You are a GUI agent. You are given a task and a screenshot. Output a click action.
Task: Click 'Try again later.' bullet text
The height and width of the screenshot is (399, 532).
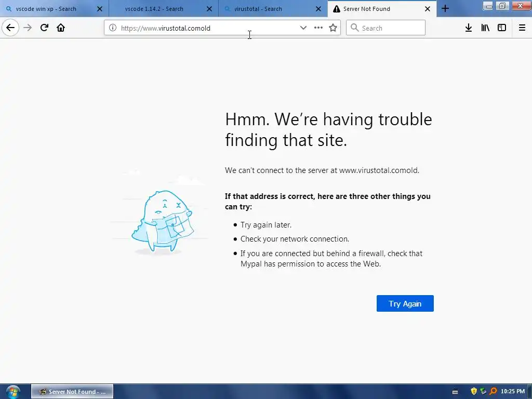pos(265,225)
